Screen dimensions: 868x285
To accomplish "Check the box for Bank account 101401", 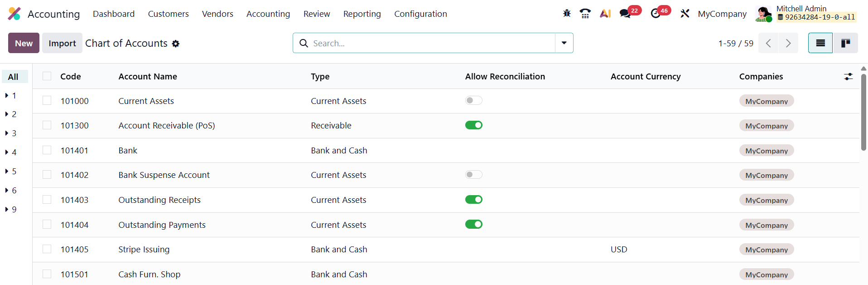I will coord(47,150).
